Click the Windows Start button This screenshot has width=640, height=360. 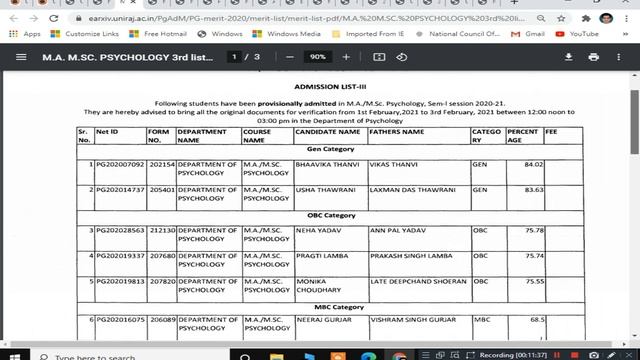tap(15, 356)
